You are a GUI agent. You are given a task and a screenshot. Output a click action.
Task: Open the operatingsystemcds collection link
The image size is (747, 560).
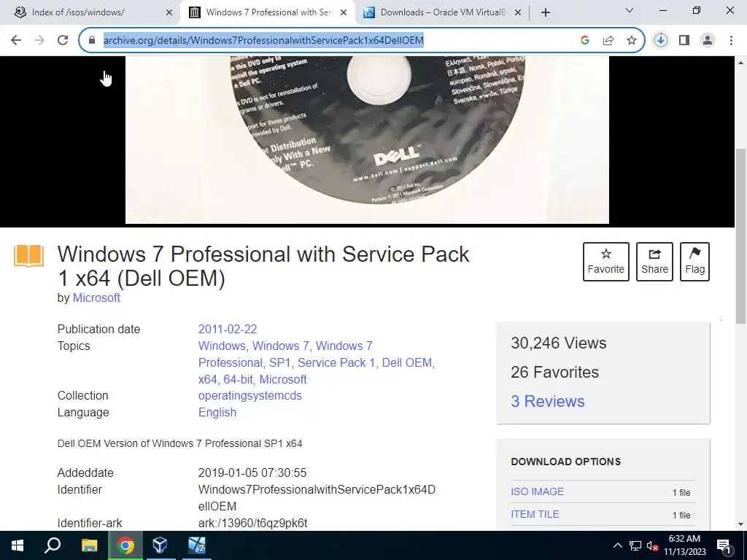pos(249,395)
